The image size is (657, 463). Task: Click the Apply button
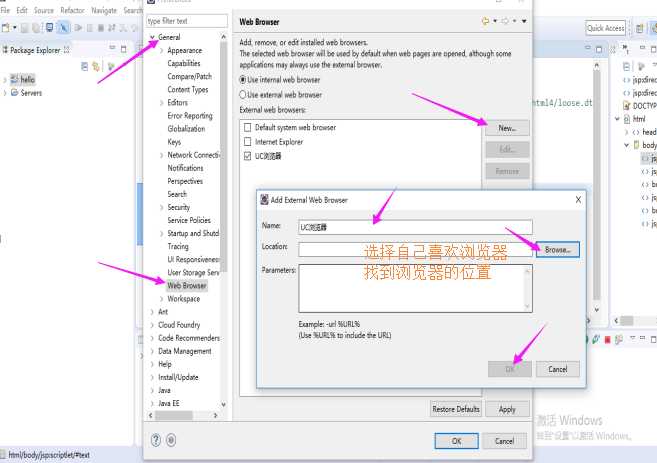pos(507,409)
